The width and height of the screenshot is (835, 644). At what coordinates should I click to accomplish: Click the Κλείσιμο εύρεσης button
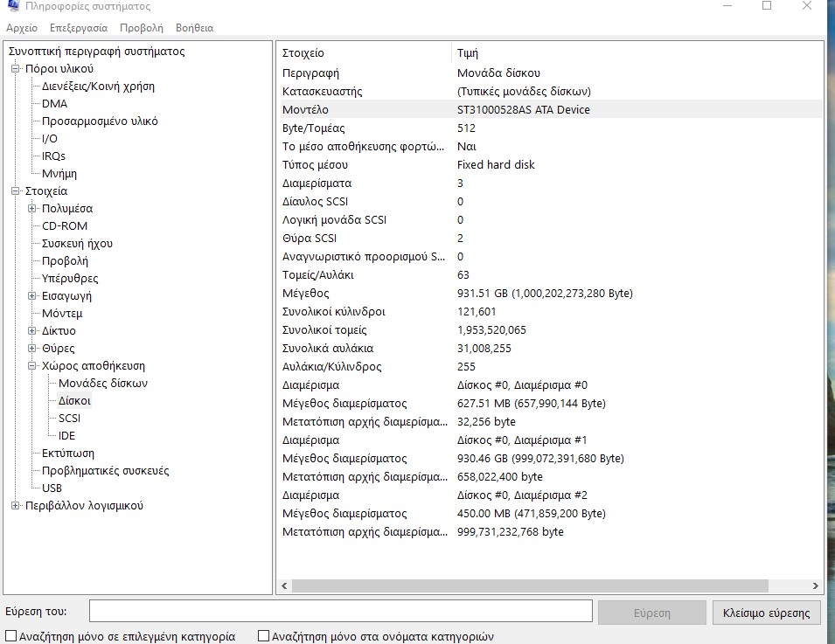(x=766, y=613)
